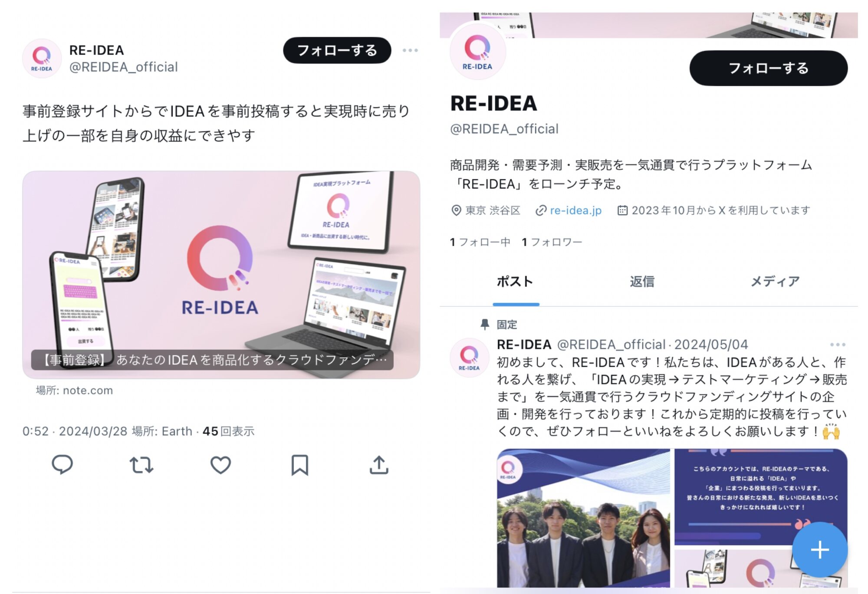This screenshot has height=594, width=868.
Task: Click profile page フォローする button
Action: pyautogui.click(x=768, y=68)
